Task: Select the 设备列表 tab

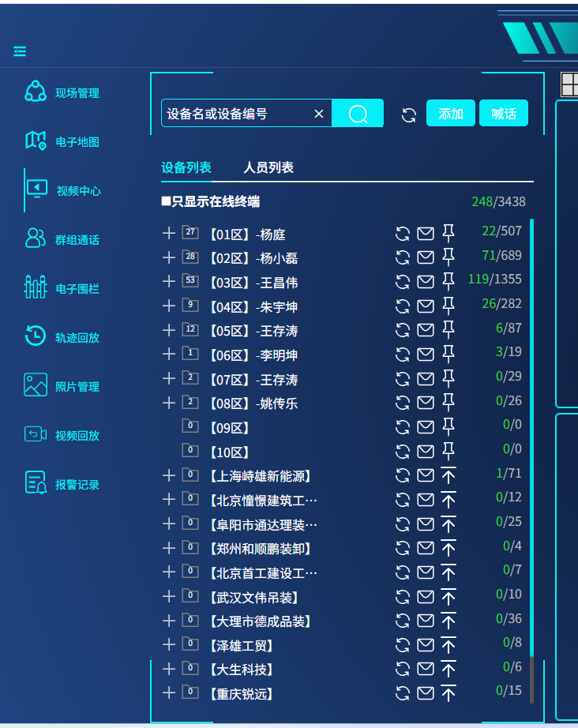Action: (x=186, y=167)
